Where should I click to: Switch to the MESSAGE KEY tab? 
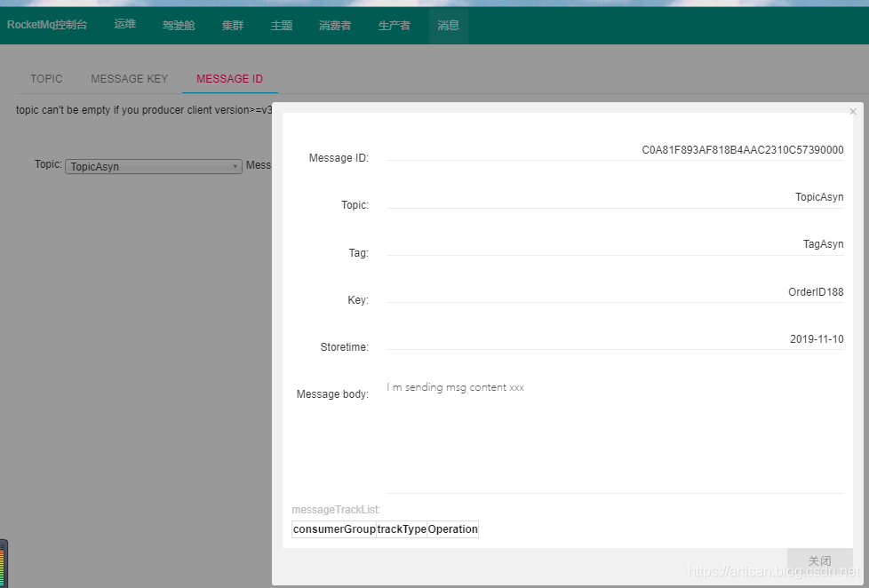129,79
